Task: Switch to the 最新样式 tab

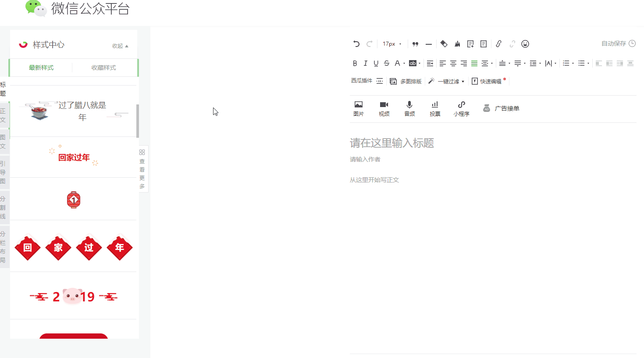Action: pos(41,68)
